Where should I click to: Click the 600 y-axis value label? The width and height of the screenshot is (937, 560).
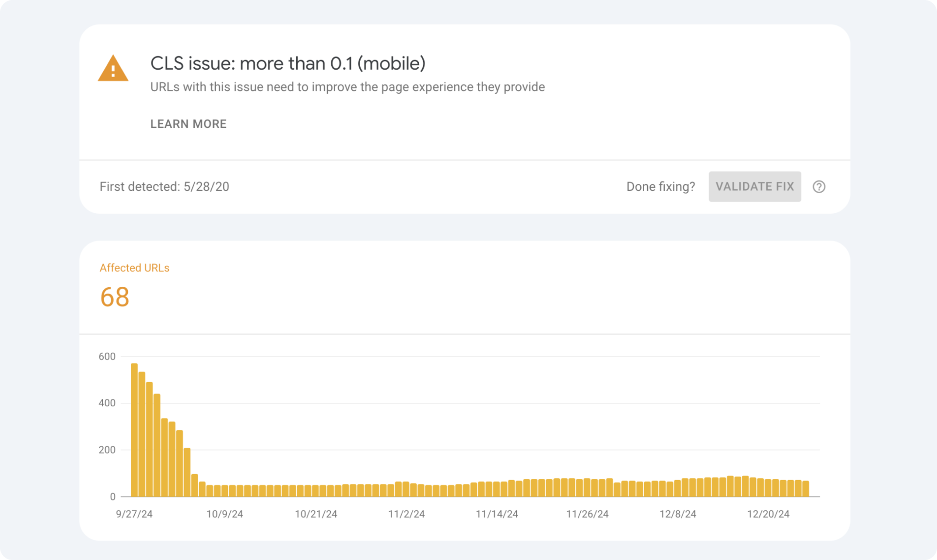tap(107, 357)
